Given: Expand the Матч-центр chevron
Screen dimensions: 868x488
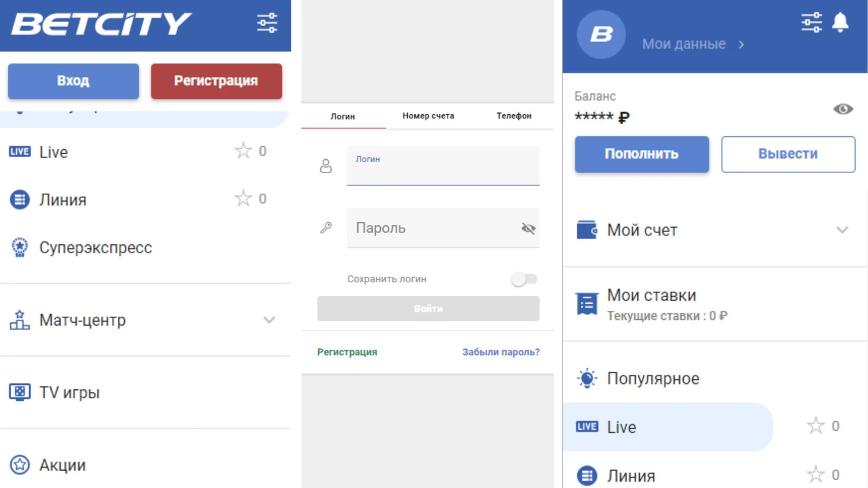Looking at the screenshot, I should 269,320.
